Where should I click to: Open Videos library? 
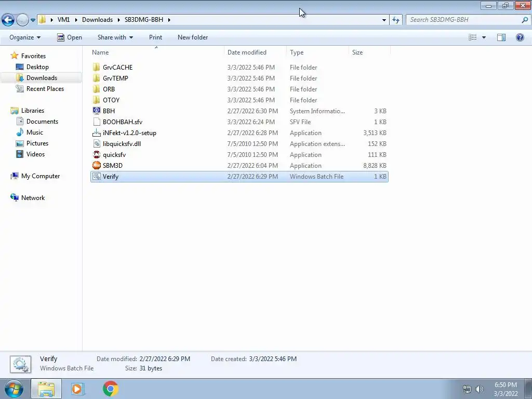tap(35, 154)
